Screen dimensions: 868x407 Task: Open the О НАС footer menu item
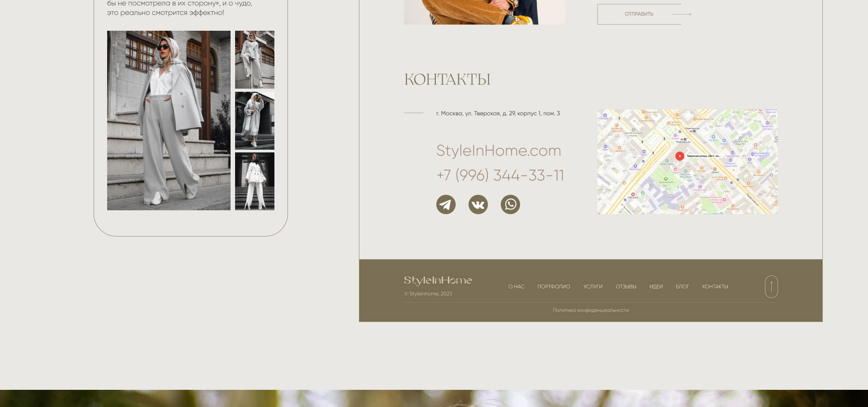click(516, 287)
